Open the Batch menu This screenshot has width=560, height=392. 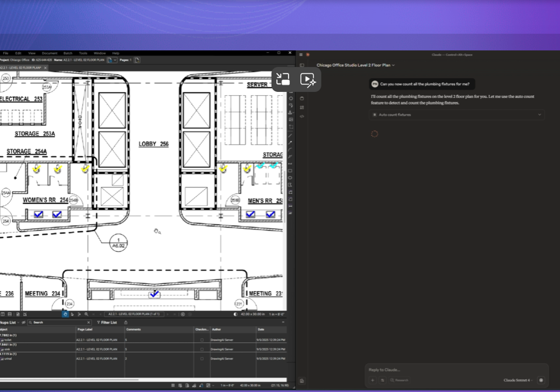[68, 53]
